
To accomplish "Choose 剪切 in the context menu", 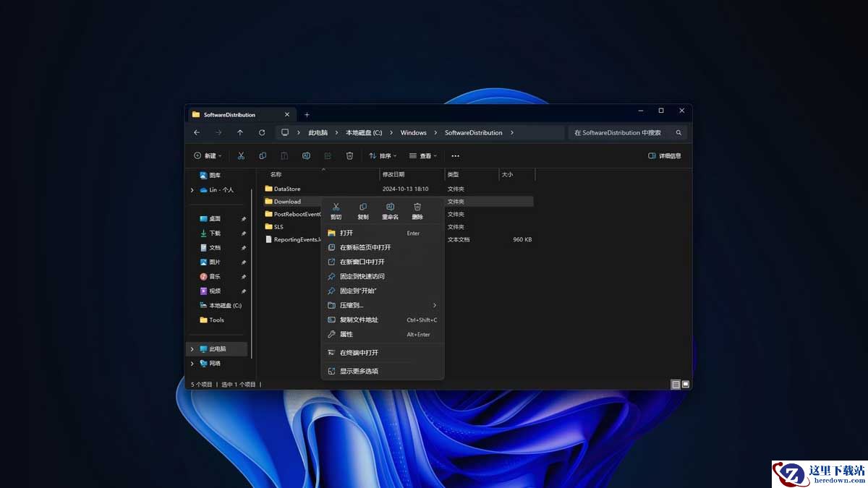I will pyautogui.click(x=336, y=211).
